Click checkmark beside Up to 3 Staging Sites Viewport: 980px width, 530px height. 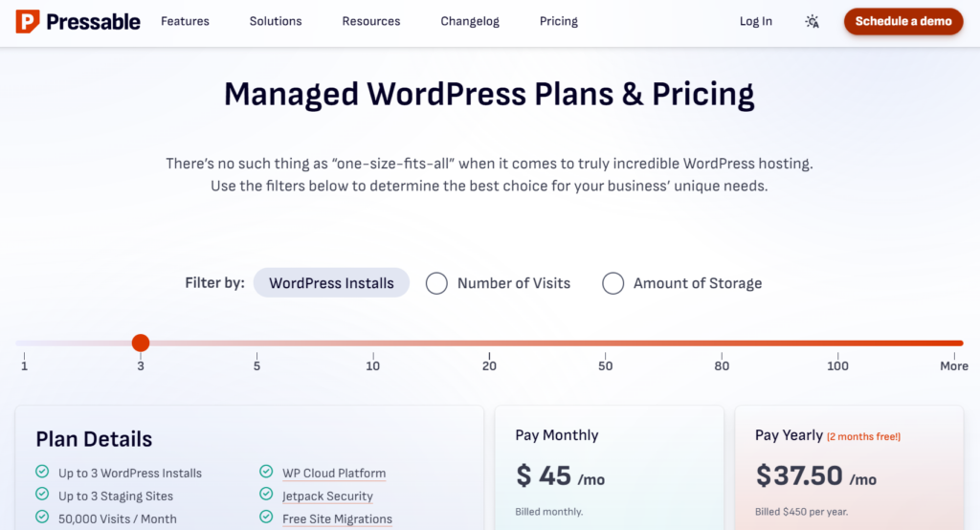click(x=42, y=494)
